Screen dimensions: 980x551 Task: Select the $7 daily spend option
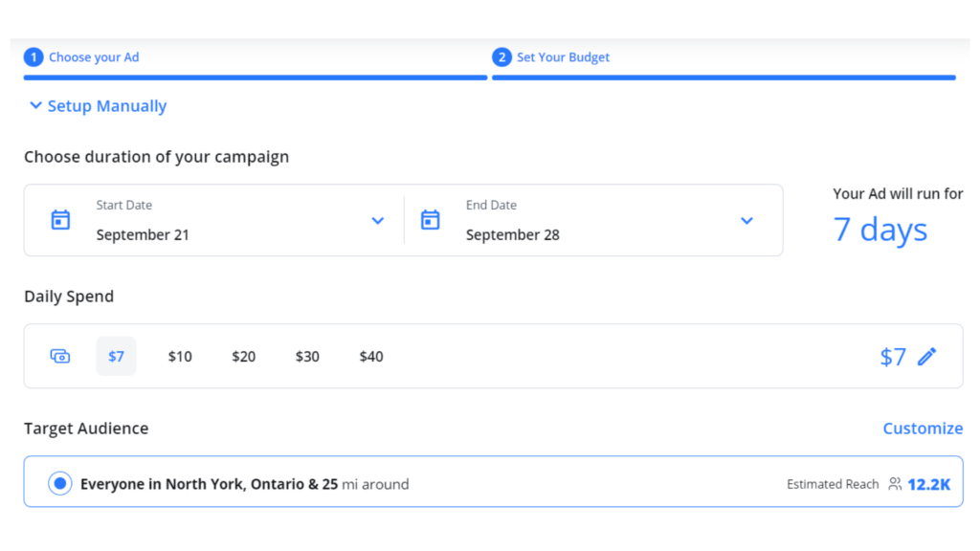click(x=116, y=356)
